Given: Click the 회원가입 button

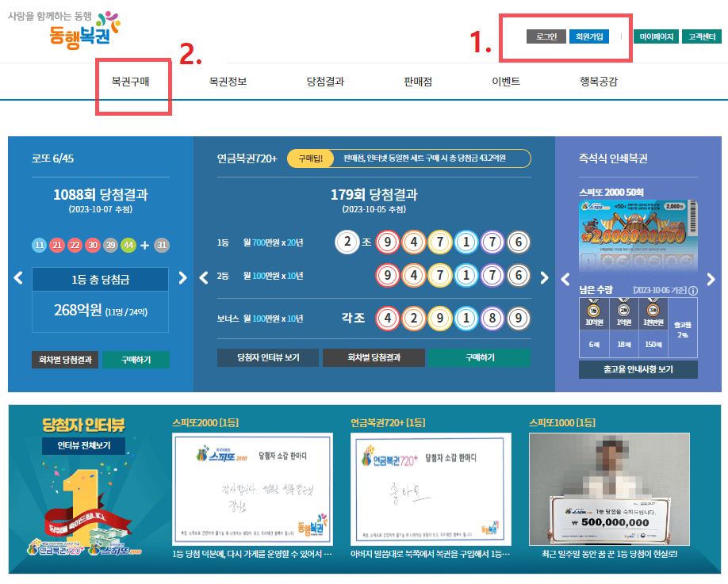Looking at the screenshot, I should pyautogui.click(x=589, y=36).
